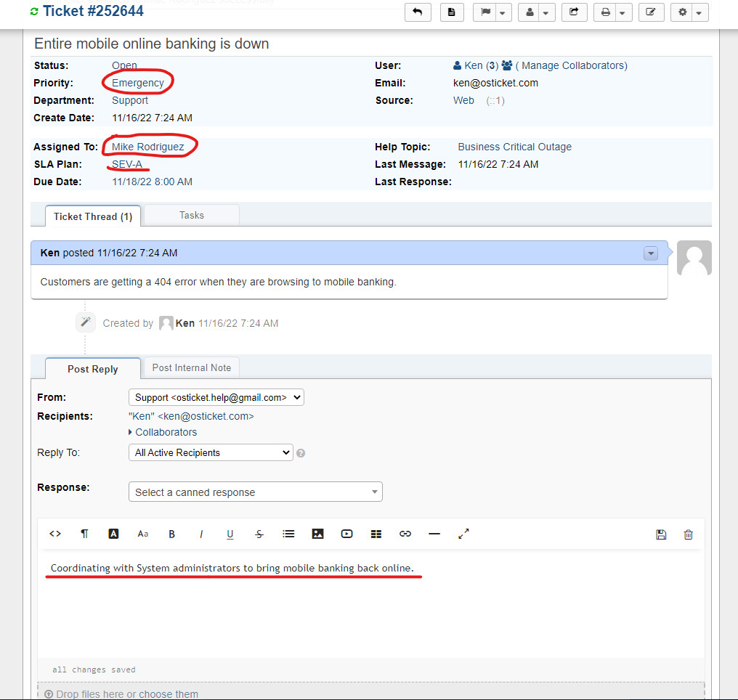This screenshot has height=700, width=738.
Task: Click the insert link icon
Action: (x=405, y=534)
